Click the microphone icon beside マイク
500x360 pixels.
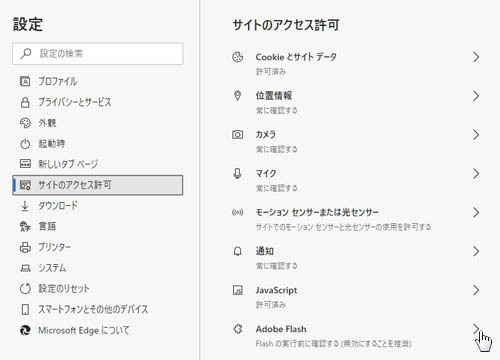click(x=237, y=173)
